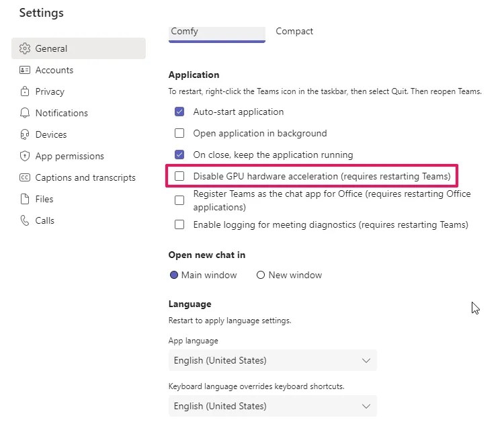Click the Devices headset icon
The height and width of the screenshot is (422, 504).
pos(25,134)
